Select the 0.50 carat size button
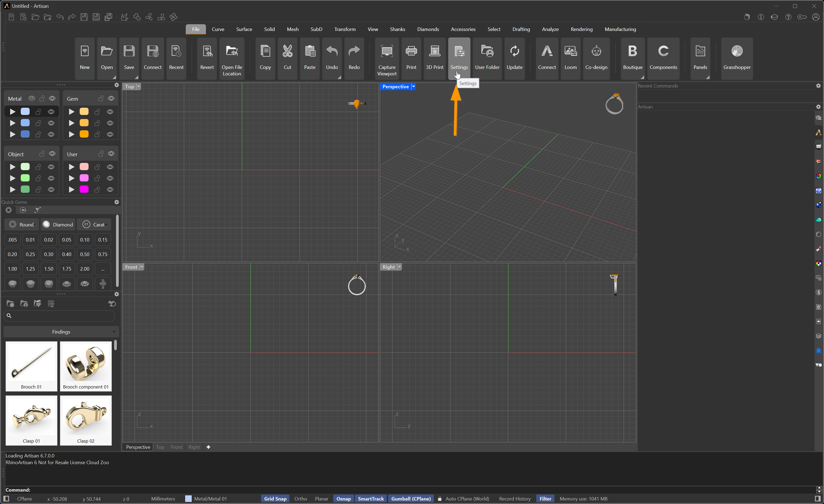The width and height of the screenshot is (824, 504). [x=85, y=254]
